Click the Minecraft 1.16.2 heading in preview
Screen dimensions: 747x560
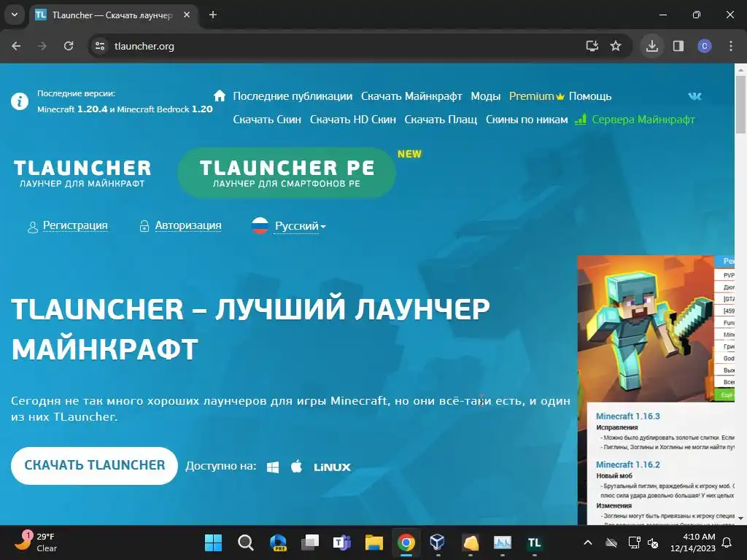coord(628,464)
